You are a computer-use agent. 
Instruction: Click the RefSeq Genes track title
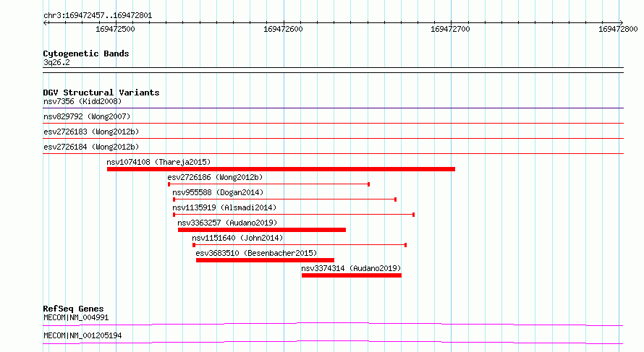pyautogui.click(x=73, y=309)
